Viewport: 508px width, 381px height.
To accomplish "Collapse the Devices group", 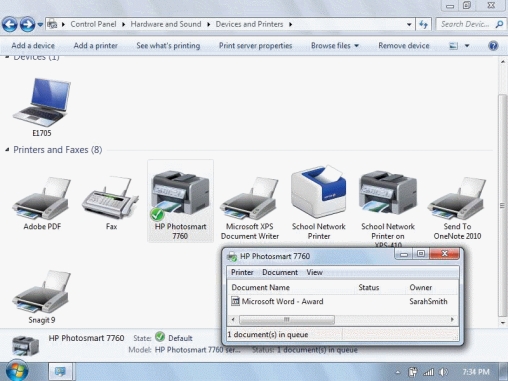I will pos(7,58).
